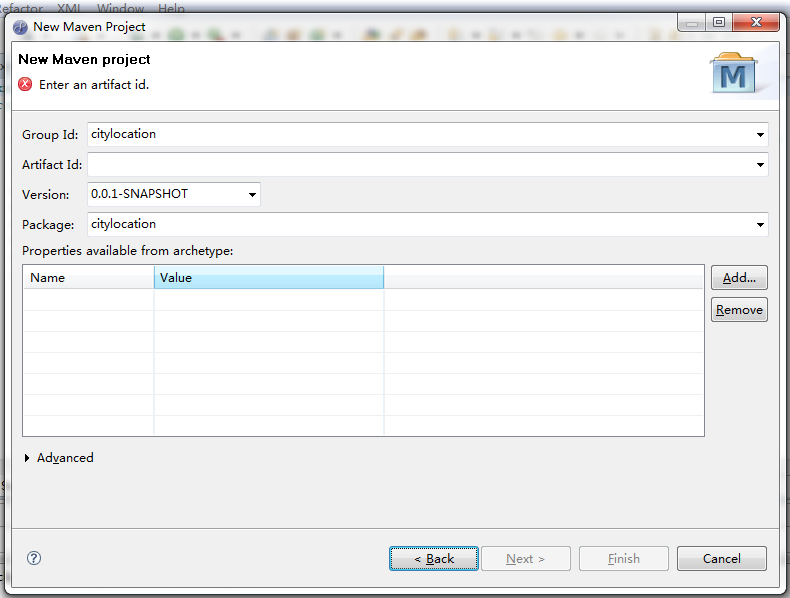
Task: Click the Next button
Action: [525, 558]
